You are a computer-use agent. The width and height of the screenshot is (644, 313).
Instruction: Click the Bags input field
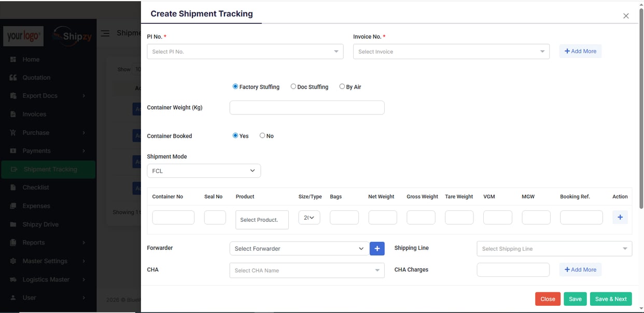[344, 218]
